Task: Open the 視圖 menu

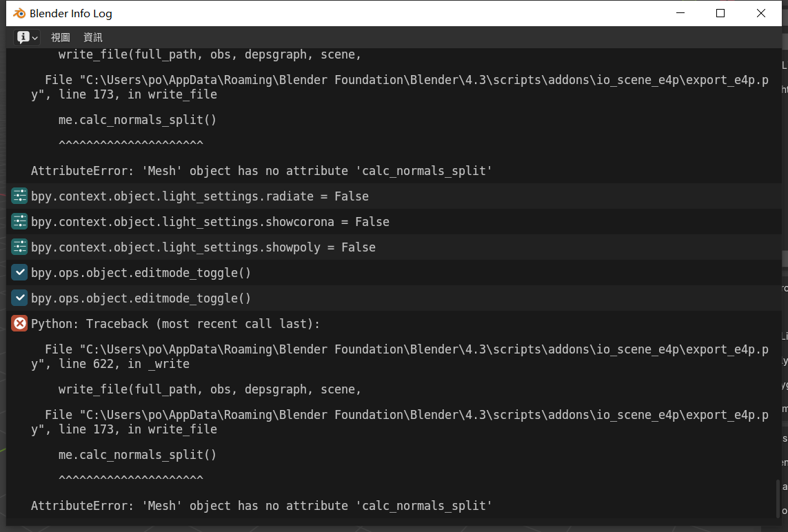Action: tap(61, 37)
